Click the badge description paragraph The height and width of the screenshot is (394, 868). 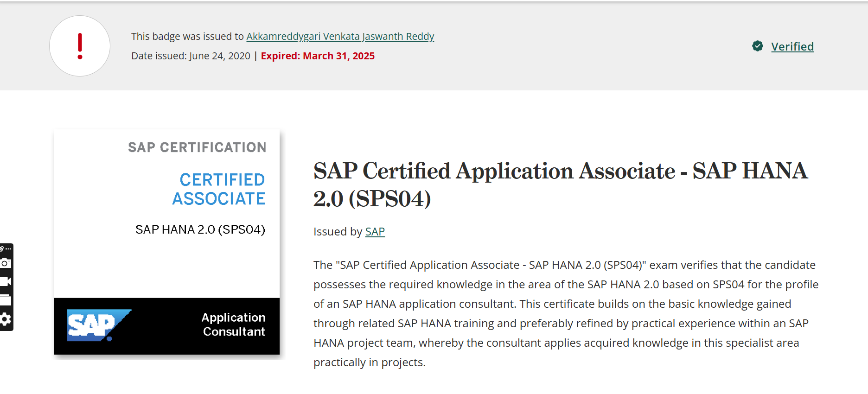[566, 313]
